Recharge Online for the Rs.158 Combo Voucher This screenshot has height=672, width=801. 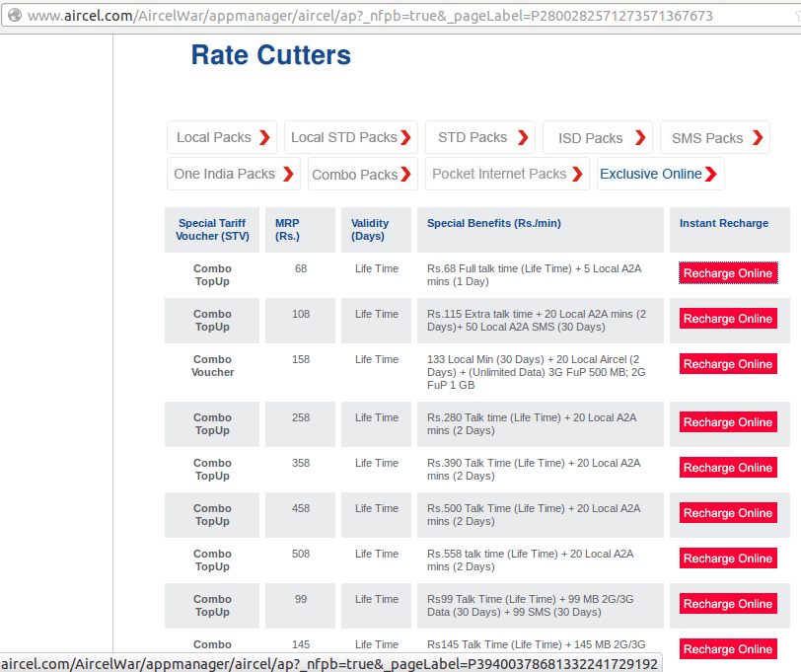(728, 364)
